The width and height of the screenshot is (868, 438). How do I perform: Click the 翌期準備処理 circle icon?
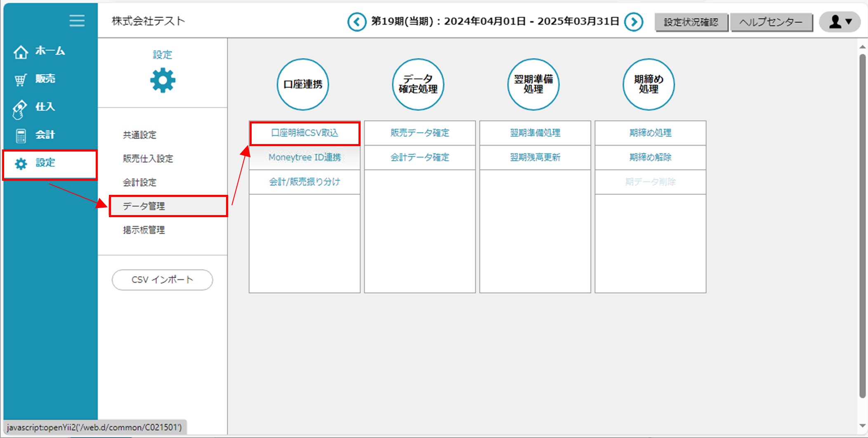pyautogui.click(x=533, y=84)
